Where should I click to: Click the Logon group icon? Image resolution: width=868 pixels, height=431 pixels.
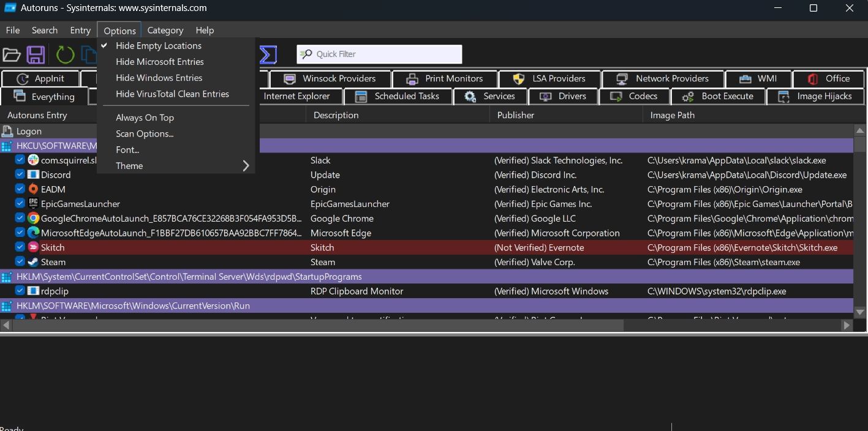(7, 131)
